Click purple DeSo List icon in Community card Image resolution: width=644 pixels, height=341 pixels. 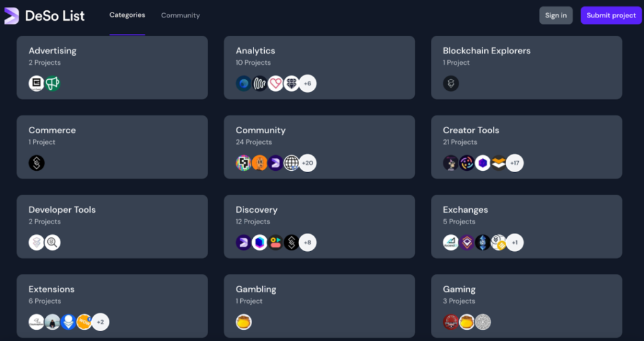click(275, 163)
